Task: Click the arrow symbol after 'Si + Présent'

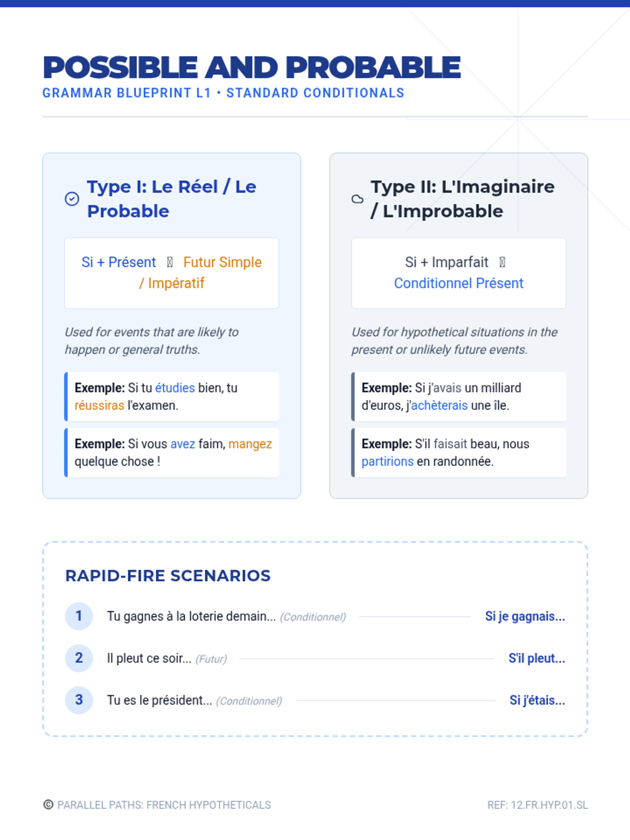Action: point(170,262)
